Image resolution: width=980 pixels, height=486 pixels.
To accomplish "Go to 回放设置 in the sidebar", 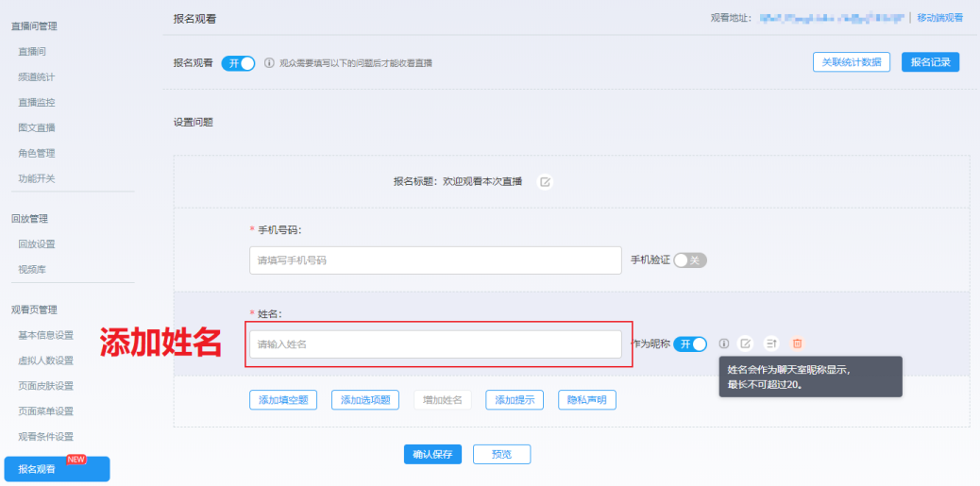I will click(37, 243).
